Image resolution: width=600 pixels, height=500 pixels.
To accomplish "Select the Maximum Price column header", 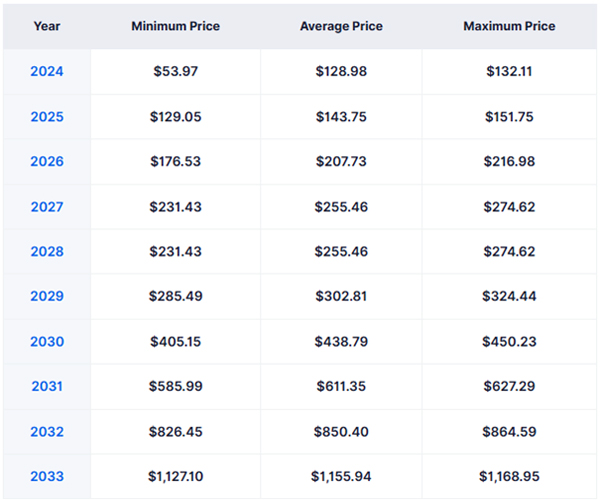I will pos(511,26).
